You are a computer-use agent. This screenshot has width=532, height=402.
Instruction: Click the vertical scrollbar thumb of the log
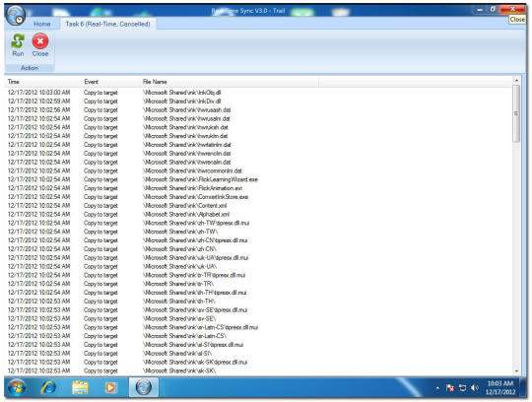coord(516,113)
